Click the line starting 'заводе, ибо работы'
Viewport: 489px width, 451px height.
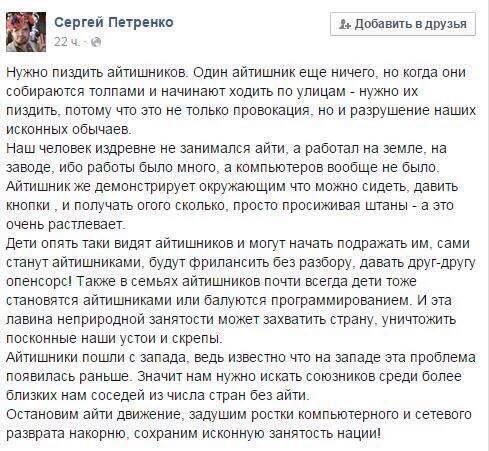point(223,167)
